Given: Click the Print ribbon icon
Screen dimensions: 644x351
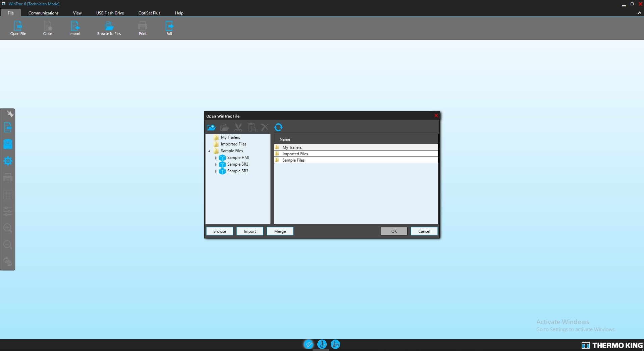Looking at the screenshot, I should 143,28.
